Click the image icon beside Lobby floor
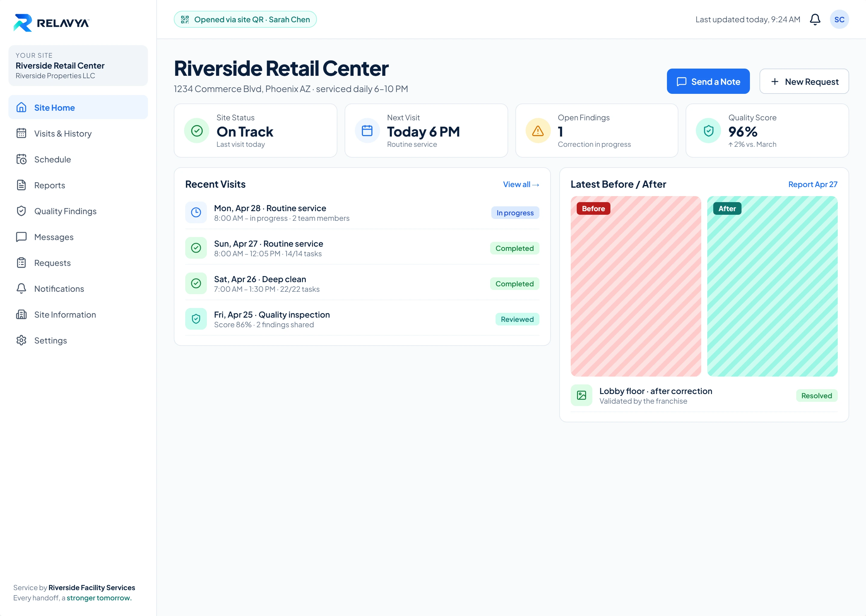 pyautogui.click(x=581, y=395)
